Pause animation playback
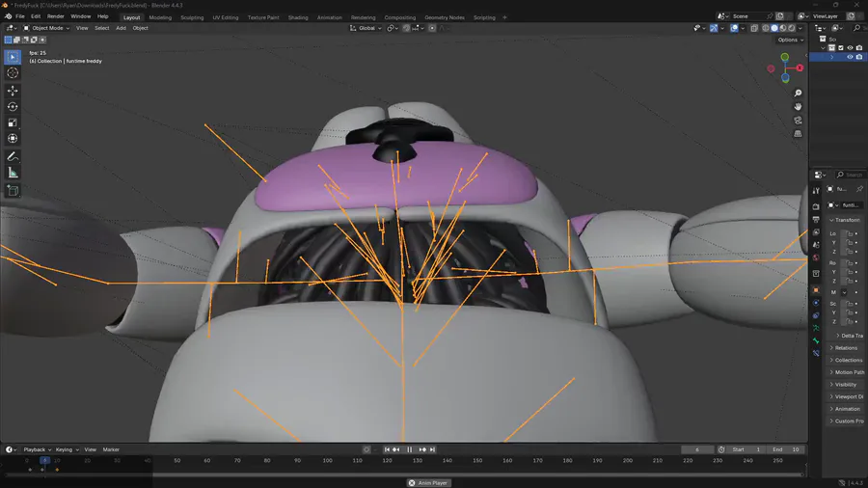Image resolution: width=868 pixels, height=488 pixels. point(410,449)
